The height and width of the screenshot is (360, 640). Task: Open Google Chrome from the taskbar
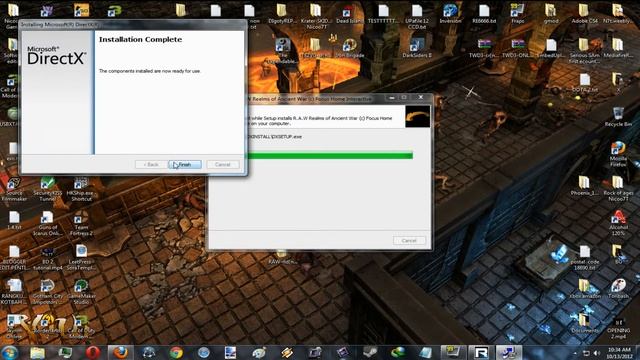176,353
